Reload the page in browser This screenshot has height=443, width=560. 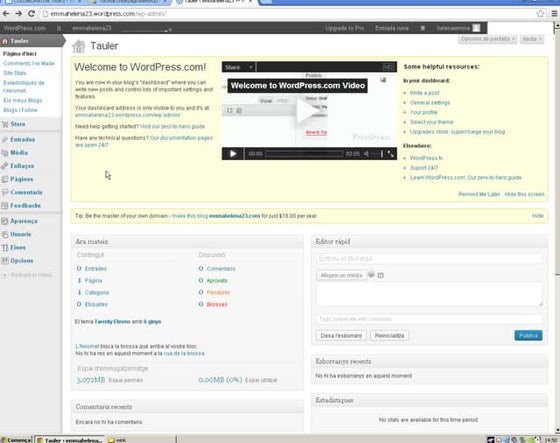(x=31, y=14)
